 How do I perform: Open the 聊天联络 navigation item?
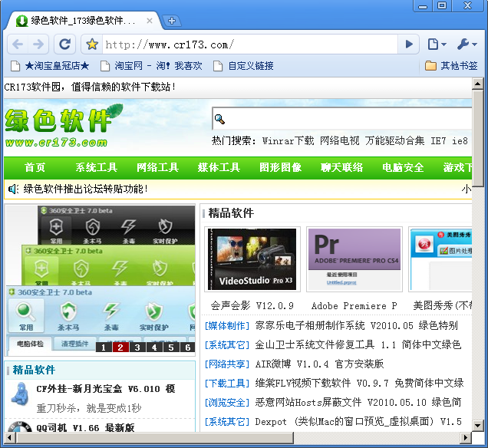pos(341,167)
